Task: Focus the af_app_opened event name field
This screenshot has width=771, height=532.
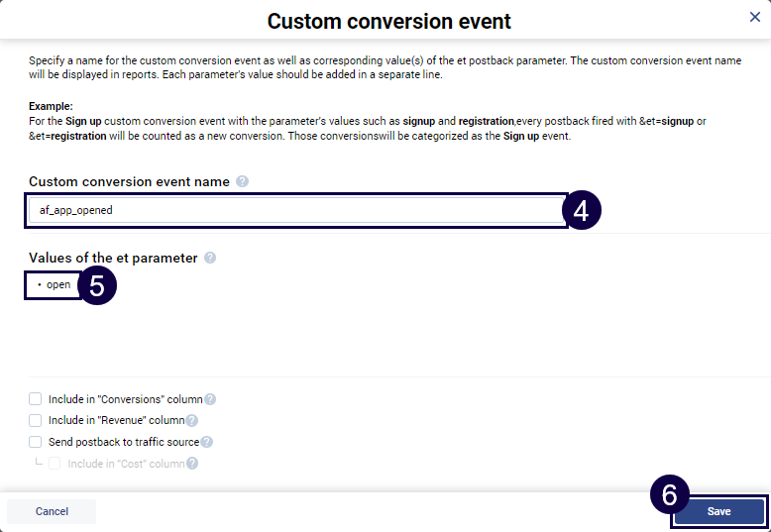Action: click(x=295, y=210)
